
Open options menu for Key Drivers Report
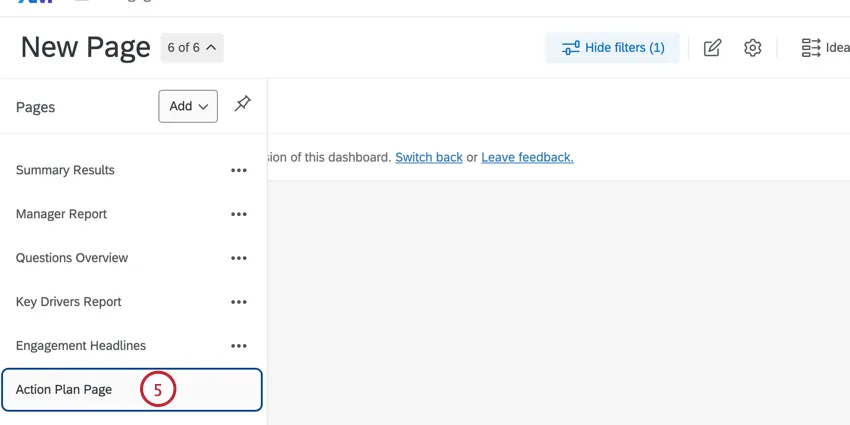click(x=238, y=302)
